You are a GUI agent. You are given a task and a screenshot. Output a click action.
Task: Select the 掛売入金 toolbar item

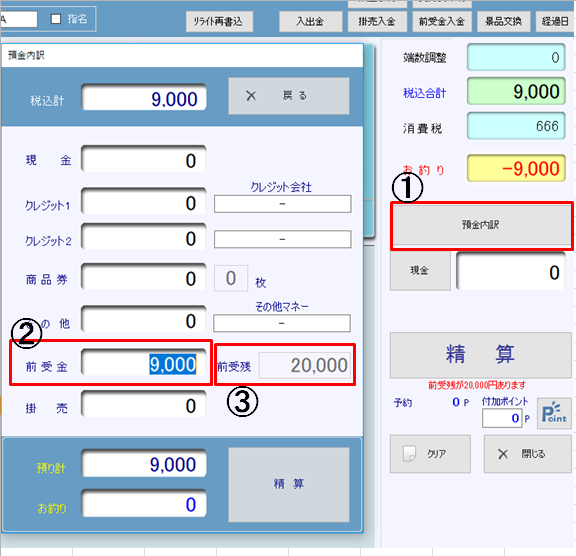tap(377, 22)
